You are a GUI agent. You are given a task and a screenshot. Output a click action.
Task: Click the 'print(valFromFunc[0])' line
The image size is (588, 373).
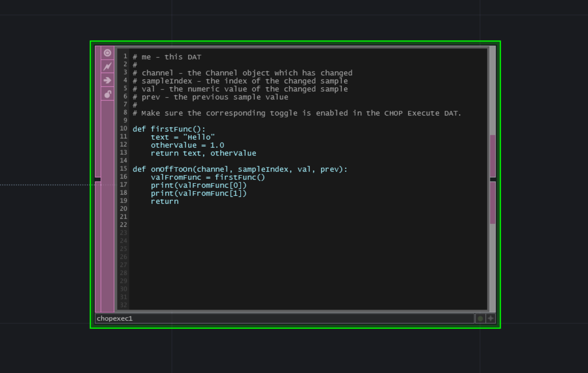click(x=199, y=185)
